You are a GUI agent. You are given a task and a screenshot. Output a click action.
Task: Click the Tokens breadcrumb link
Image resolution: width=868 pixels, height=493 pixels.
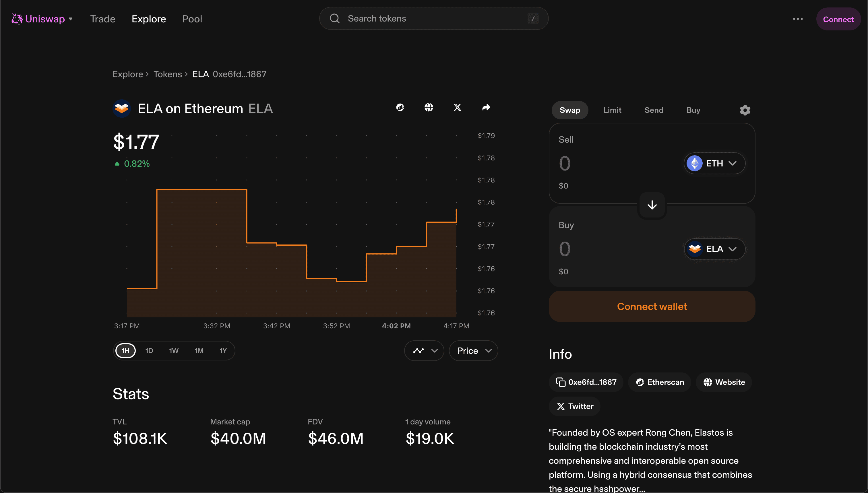168,74
